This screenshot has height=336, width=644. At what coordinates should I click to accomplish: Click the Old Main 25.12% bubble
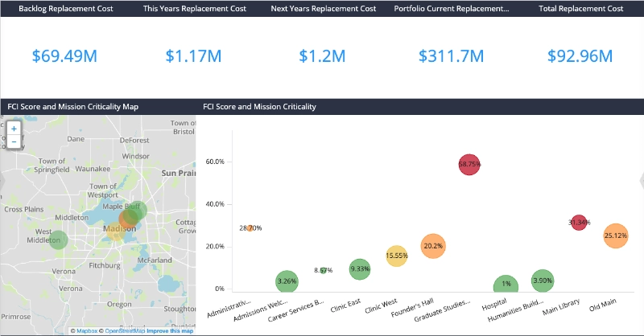[x=615, y=236]
